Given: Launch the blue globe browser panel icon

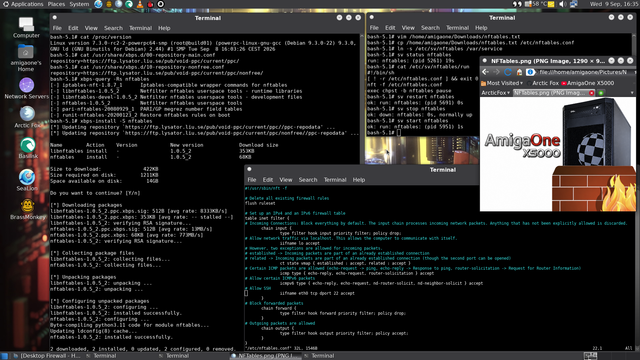Looking at the screenshot, I should (x=98, y=4).
